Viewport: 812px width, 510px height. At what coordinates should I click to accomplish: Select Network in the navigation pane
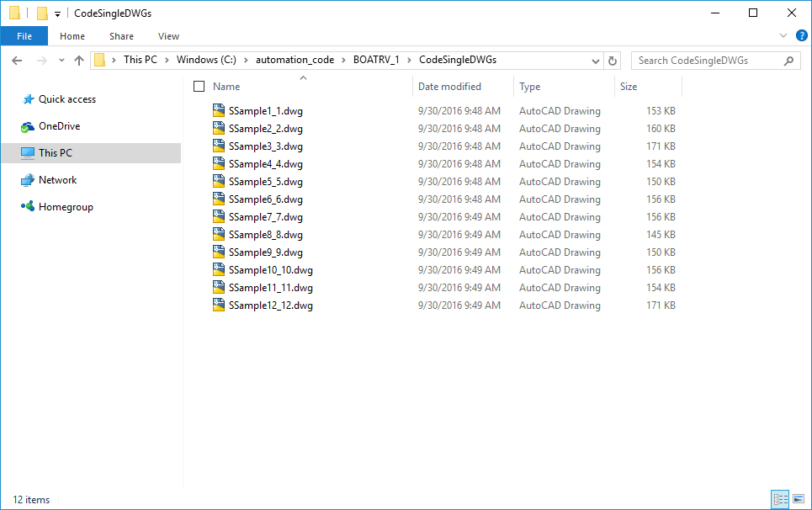point(56,179)
